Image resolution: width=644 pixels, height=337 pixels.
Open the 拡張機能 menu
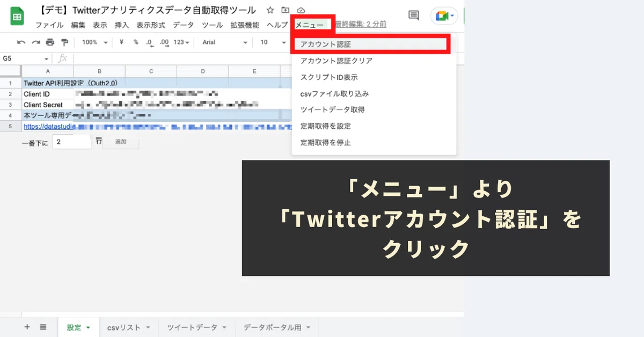point(245,25)
